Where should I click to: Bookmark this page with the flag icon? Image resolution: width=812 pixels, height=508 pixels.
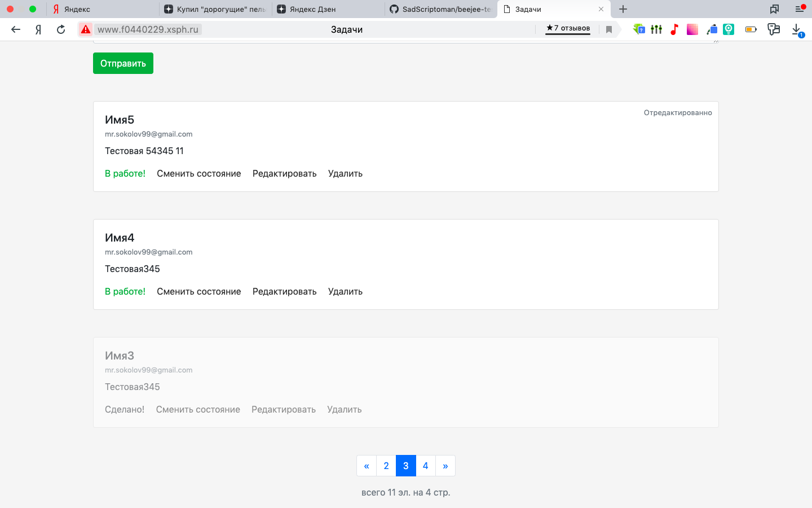point(609,29)
